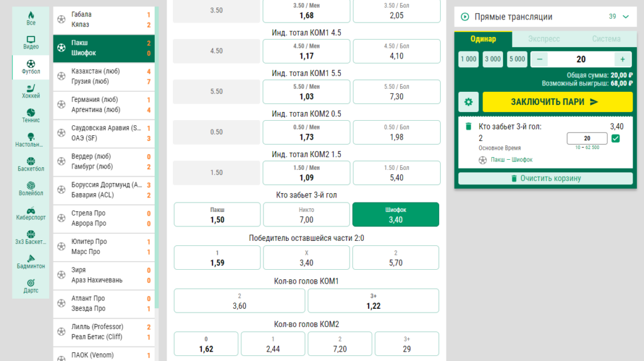Open the Видео section icon
The image size is (644, 361).
[31, 40]
